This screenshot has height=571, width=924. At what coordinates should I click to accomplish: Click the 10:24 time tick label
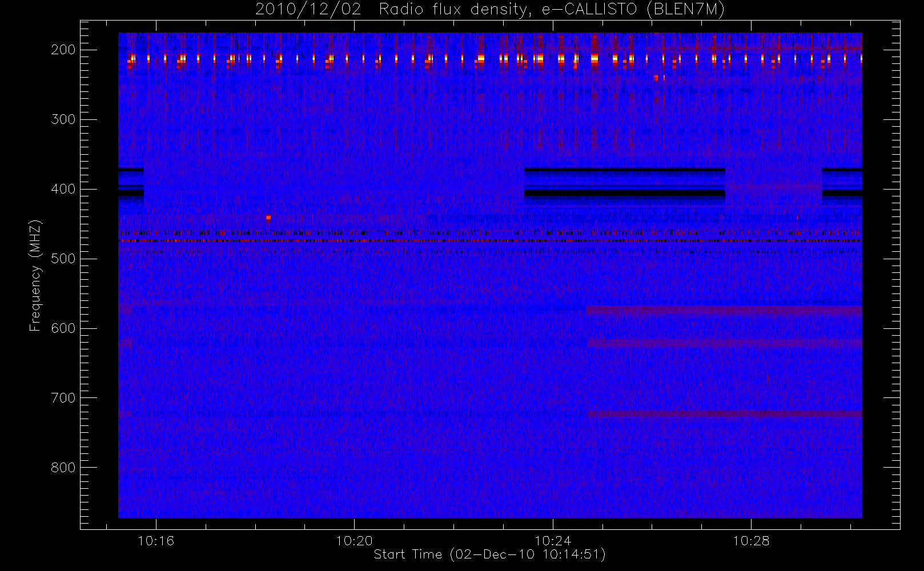point(553,541)
